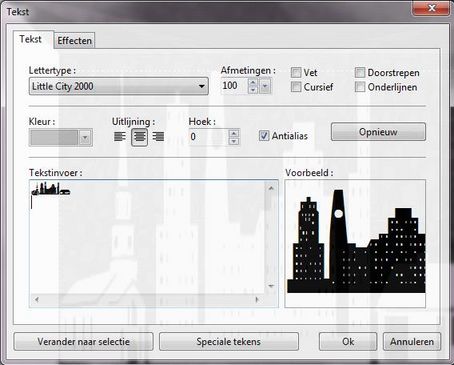Select left text alignment icon
This screenshot has height=365, width=454.
tap(120, 137)
